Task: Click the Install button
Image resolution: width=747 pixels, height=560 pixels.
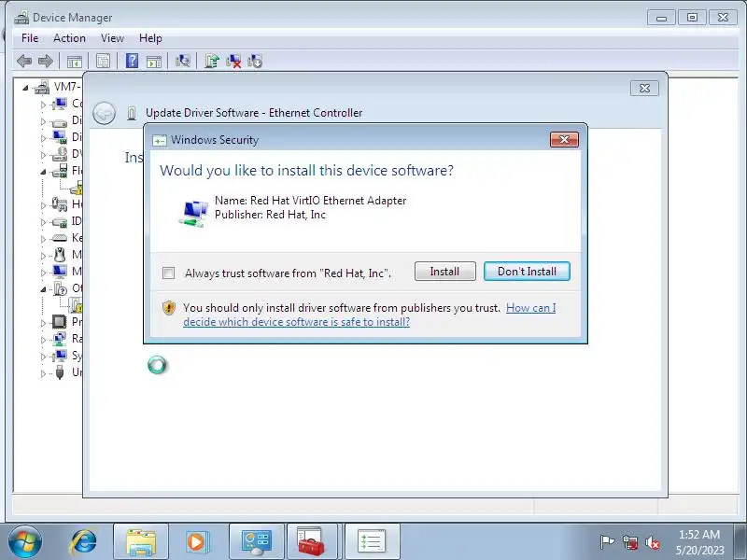Action: 445,272
